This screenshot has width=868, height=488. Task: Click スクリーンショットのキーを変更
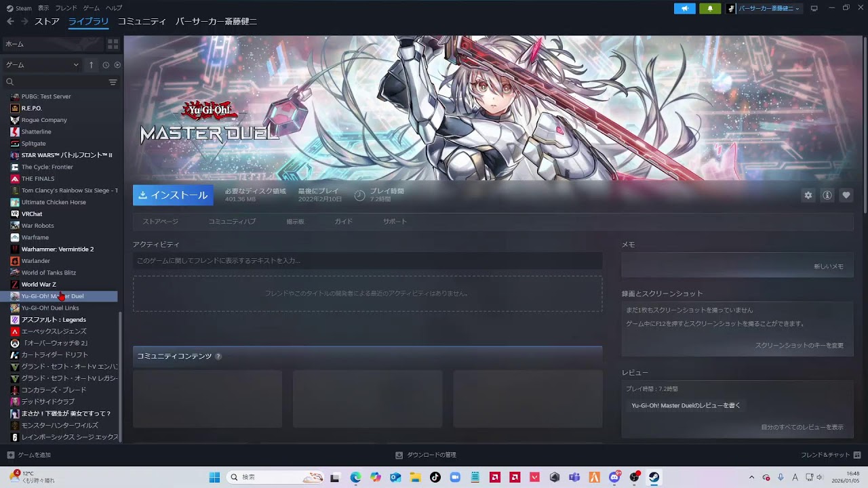point(800,346)
